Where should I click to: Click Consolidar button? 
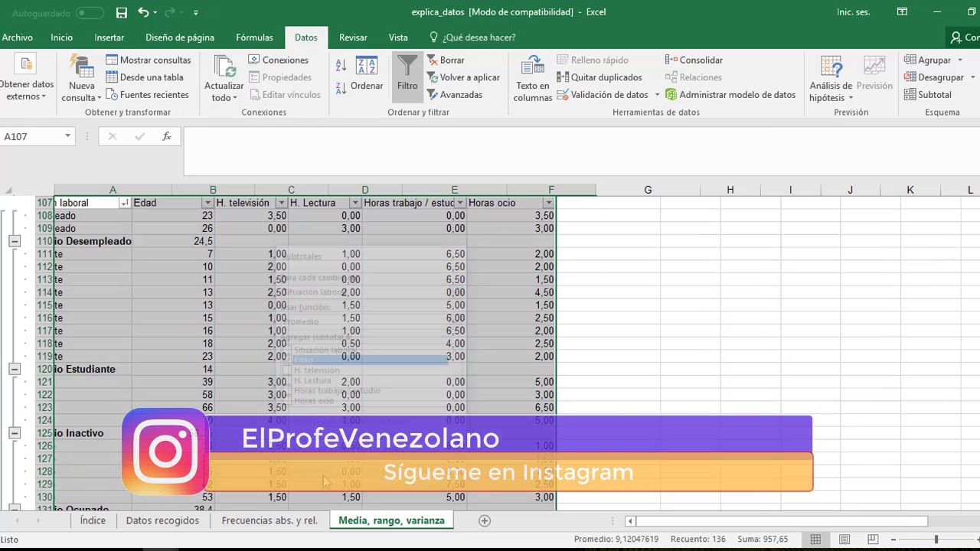[x=694, y=60]
